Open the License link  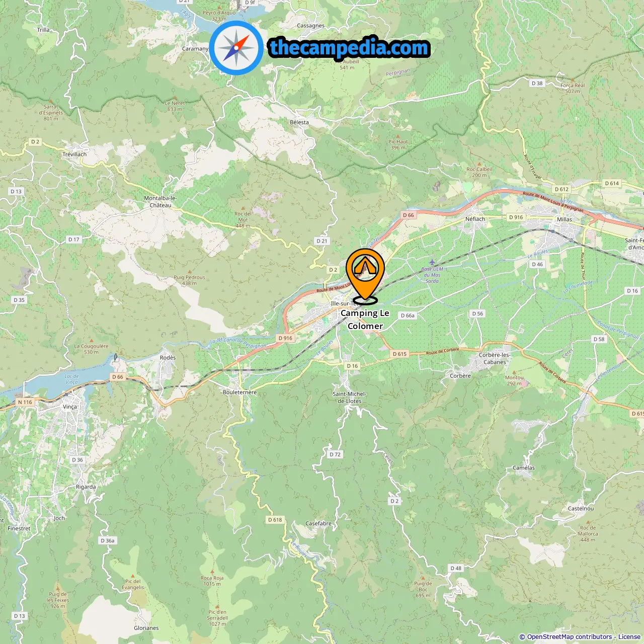[629, 637]
